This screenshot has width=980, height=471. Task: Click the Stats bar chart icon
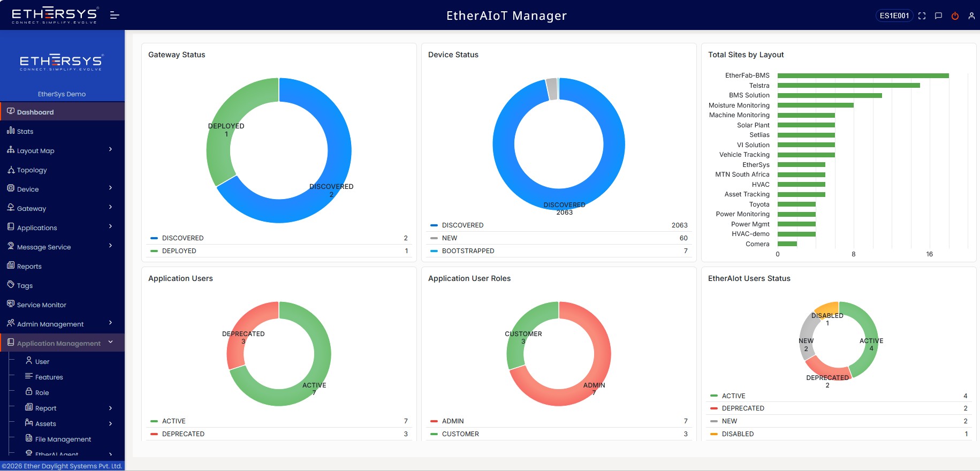click(x=11, y=130)
